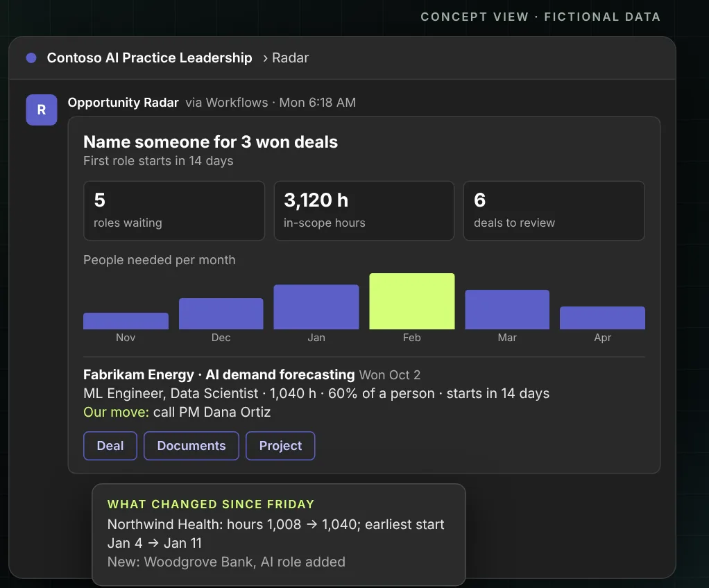
Task: Click the Nov month axis label
Action: coord(126,338)
